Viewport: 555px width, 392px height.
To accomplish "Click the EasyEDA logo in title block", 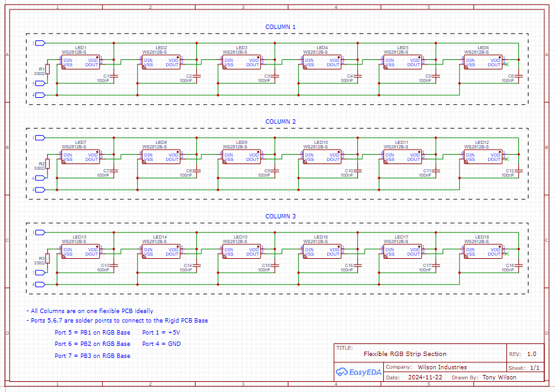I will click(358, 372).
